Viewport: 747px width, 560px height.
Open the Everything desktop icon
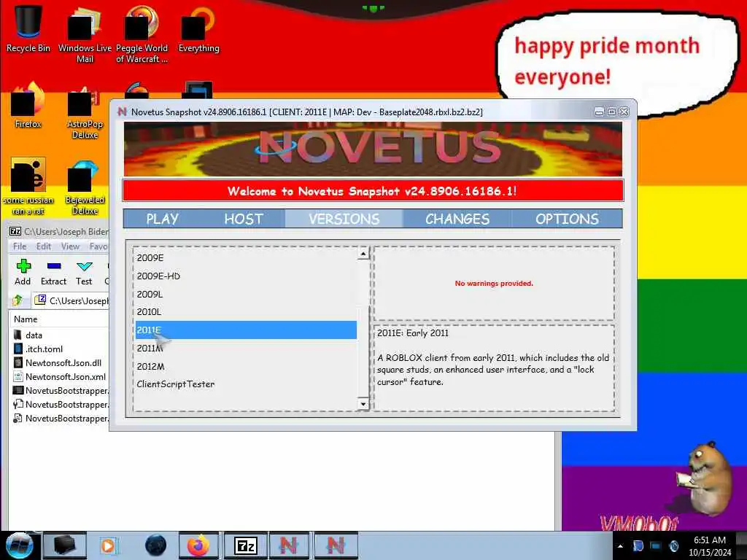coord(198,29)
